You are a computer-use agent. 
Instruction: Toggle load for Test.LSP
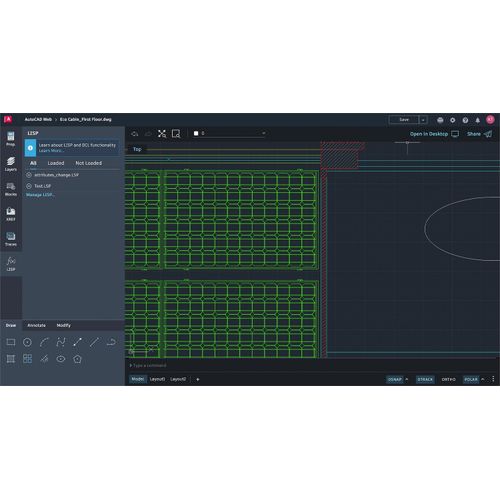(29, 186)
